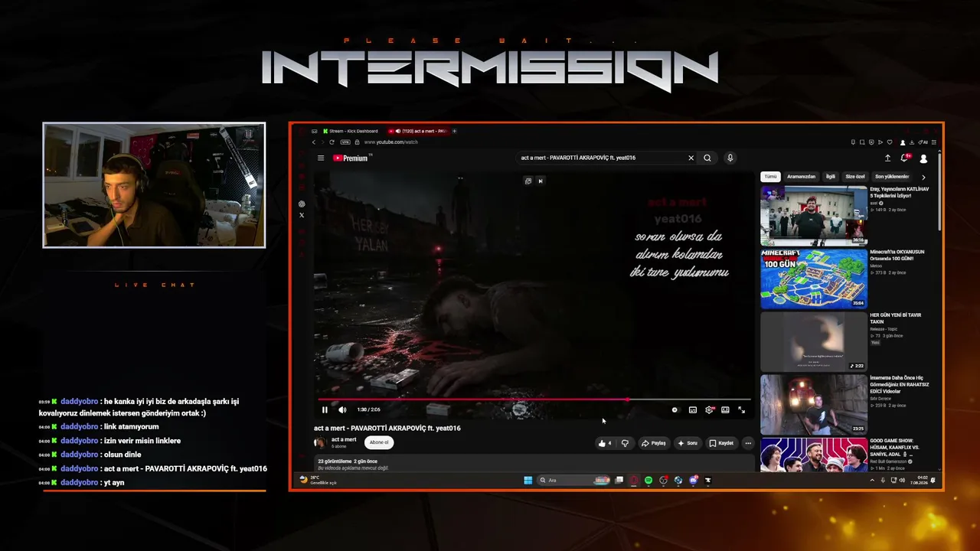Seek on the video progress bar
The image size is (980, 551).
pyautogui.click(x=534, y=399)
